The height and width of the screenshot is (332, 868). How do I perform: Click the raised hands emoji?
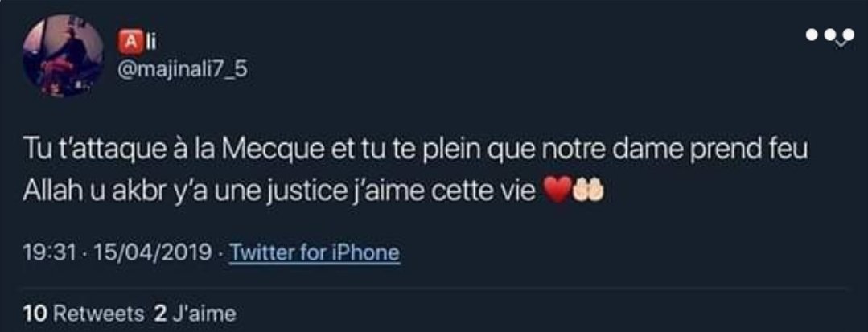pos(587,192)
